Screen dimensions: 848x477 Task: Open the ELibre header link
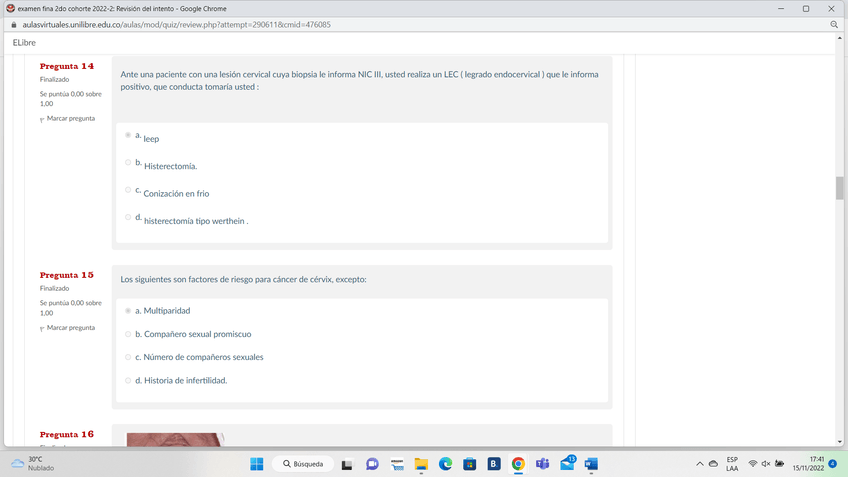(24, 43)
